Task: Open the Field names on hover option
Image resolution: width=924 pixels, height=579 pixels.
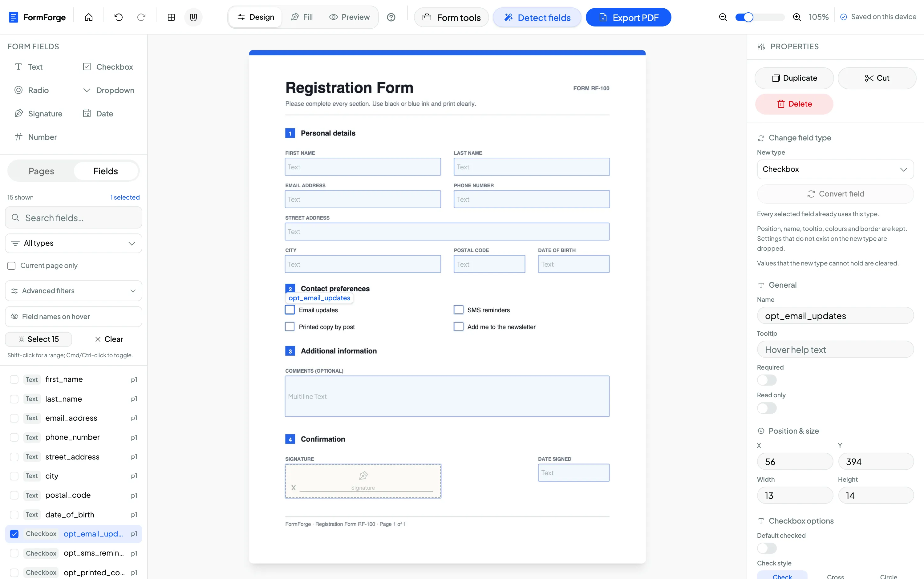Action: [x=74, y=317]
